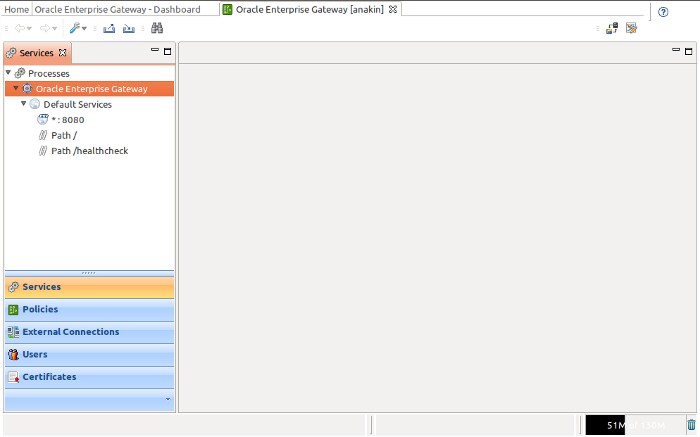Image resolution: width=700 pixels, height=437 pixels.
Task: Close the Services view tab
Action: click(62, 53)
